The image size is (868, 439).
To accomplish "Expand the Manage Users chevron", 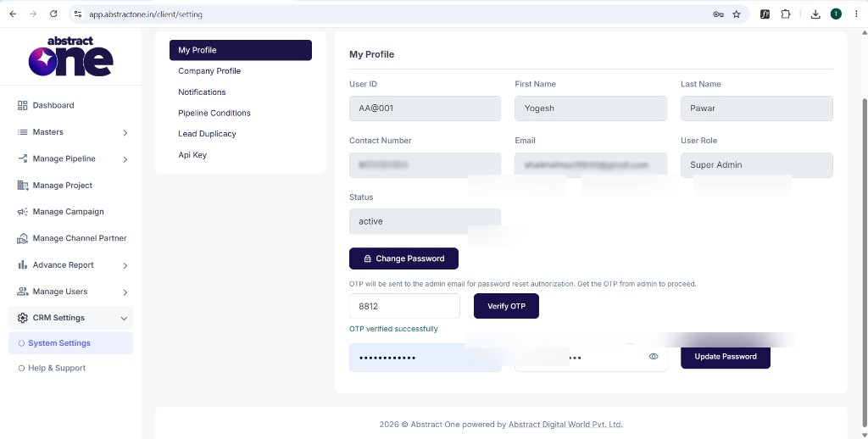I will point(125,292).
